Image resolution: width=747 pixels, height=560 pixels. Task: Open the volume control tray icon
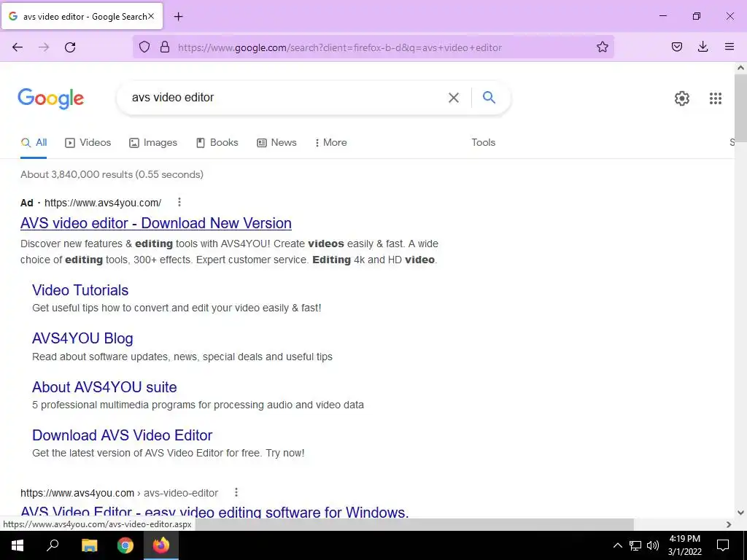(x=653, y=545)
